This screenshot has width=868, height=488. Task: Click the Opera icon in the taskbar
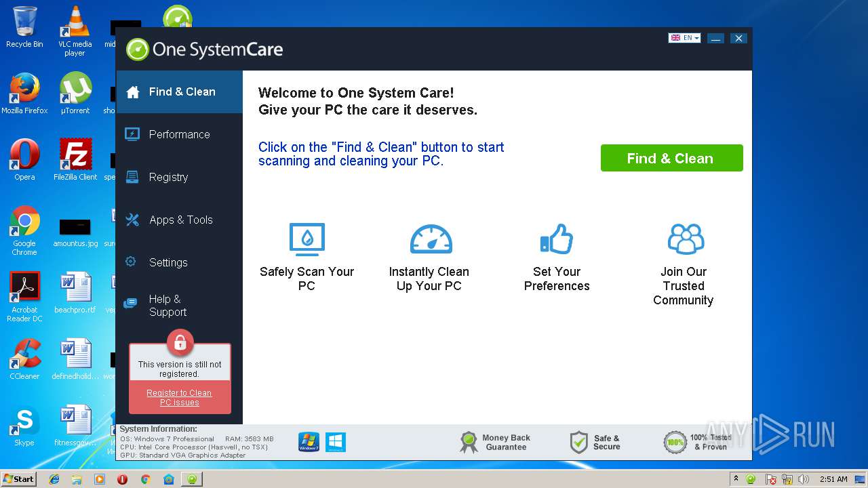tap(122, 479)
